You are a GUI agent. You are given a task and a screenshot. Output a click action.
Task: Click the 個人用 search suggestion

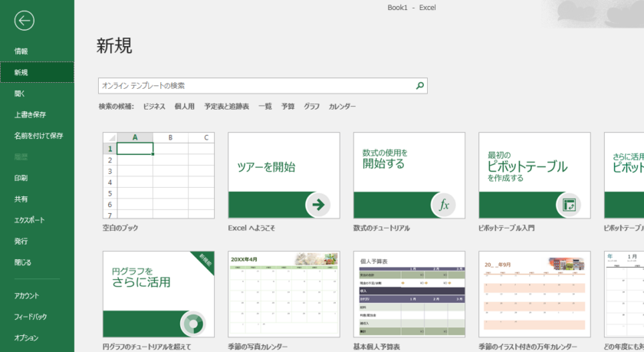(x=185, y=107)
